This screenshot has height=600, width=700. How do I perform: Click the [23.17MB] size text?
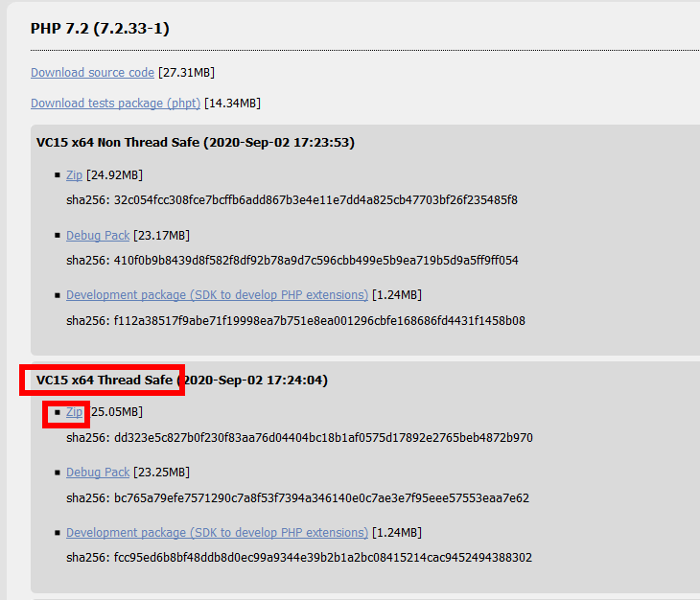[x=162, y=236]
